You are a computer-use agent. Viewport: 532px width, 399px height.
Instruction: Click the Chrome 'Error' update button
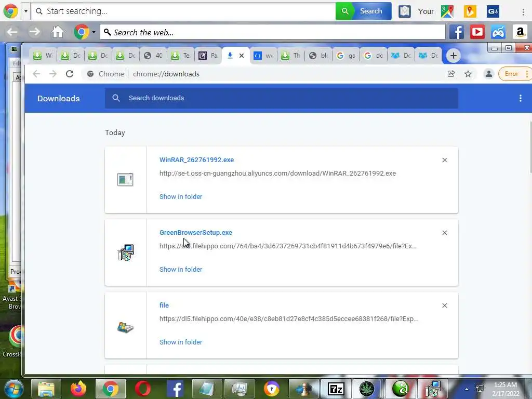(x=514, y=74)
